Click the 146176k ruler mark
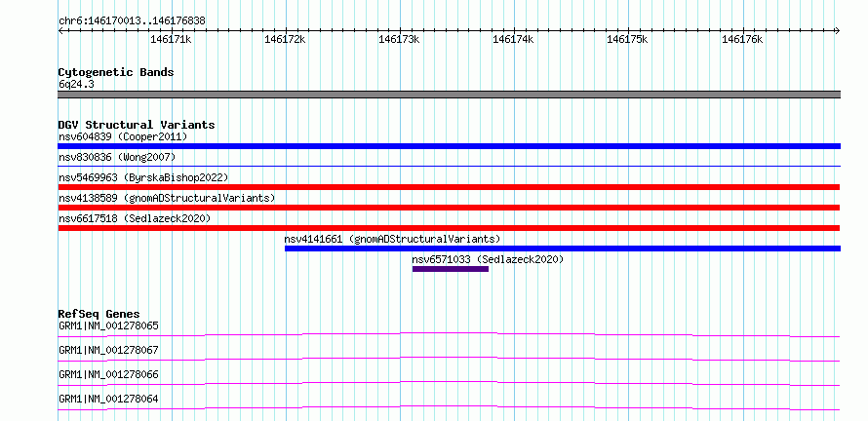 pyautogui.click(x=742, y=40)
